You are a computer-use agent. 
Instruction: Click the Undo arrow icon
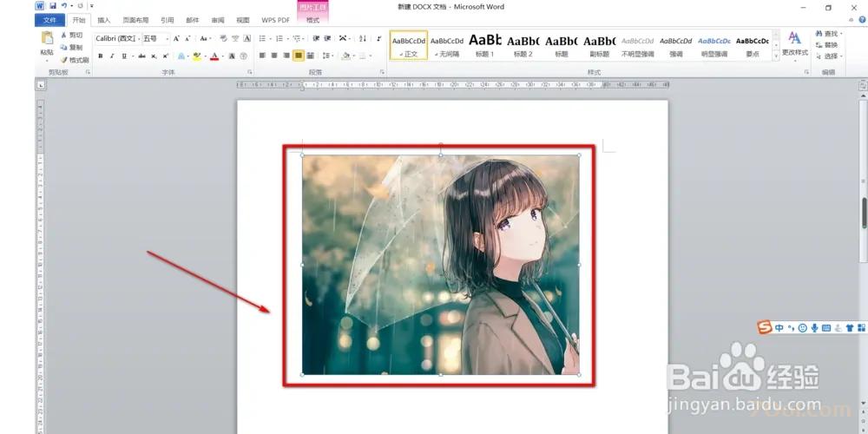[x=64, y=6]
